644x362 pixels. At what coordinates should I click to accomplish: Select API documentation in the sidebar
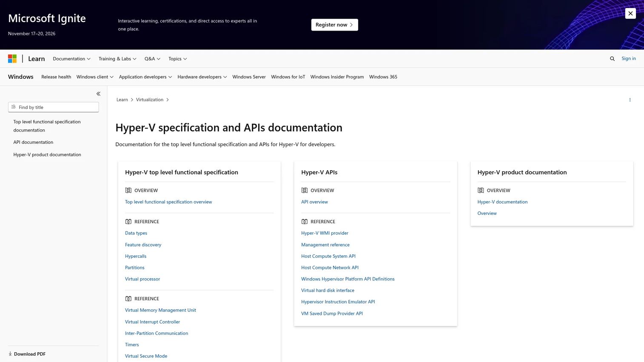point(33,143)
